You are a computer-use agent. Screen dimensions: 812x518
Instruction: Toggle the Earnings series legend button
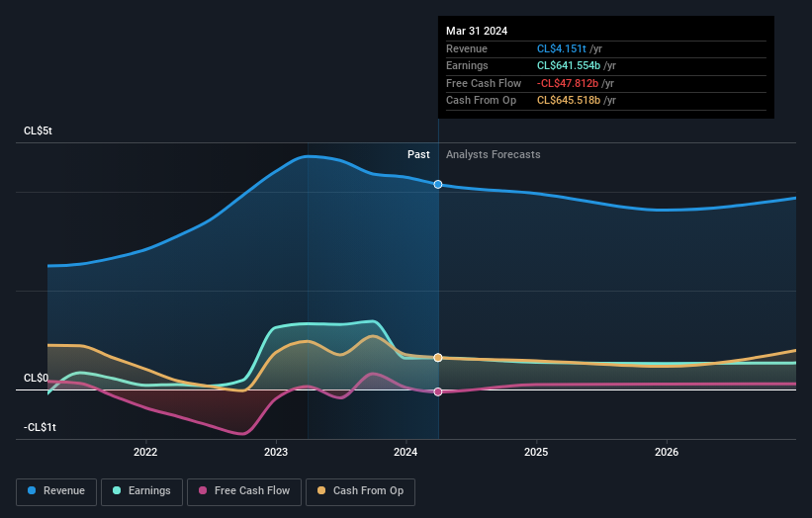[x=141, y=491]
